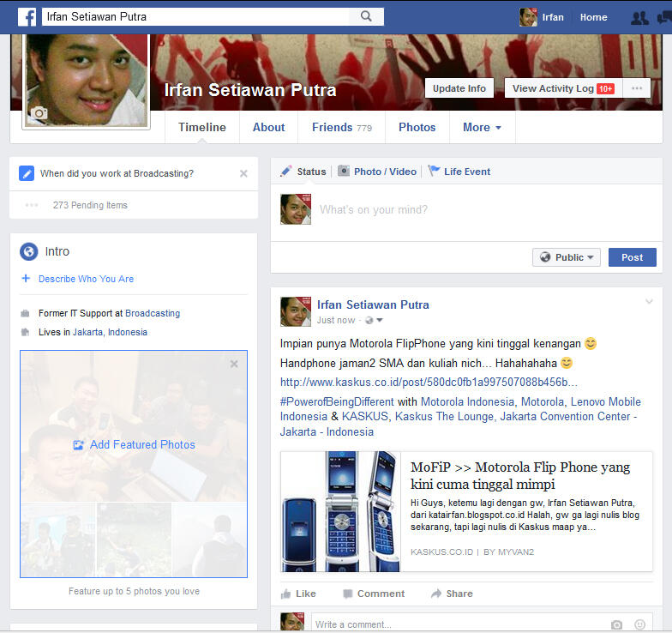Image resolution: width=672 pixels, height=633 pixels.
Task: Open the Public audience selector
Action: pos(566,257)
